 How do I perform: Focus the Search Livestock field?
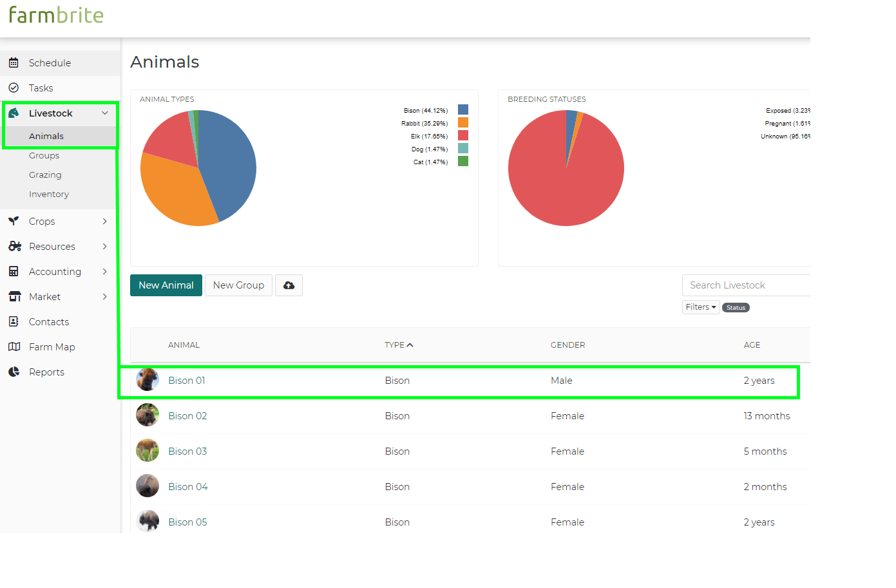point(746,285)
